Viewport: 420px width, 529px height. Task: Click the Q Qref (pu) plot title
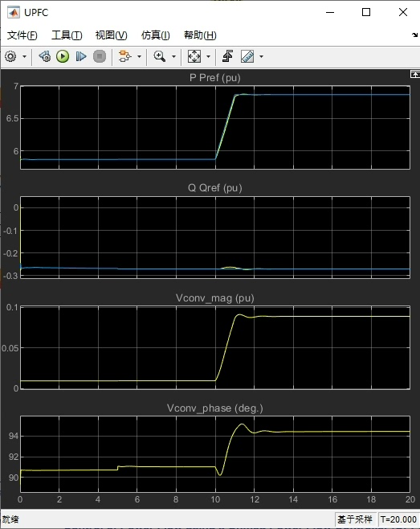(215, 188)
